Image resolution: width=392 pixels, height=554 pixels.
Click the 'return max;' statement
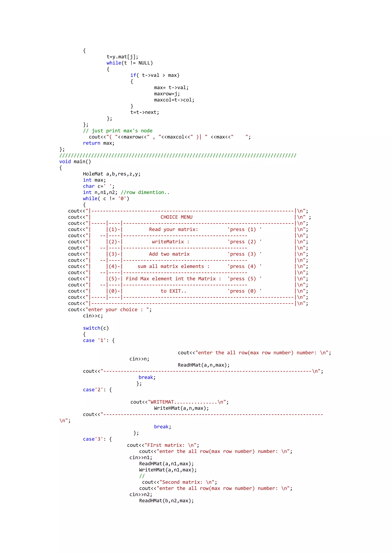click(x=99, y=143)
